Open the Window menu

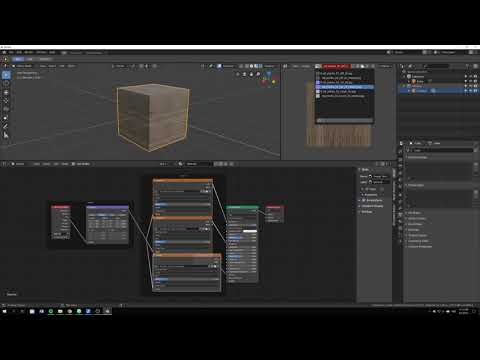pos(41,52)
